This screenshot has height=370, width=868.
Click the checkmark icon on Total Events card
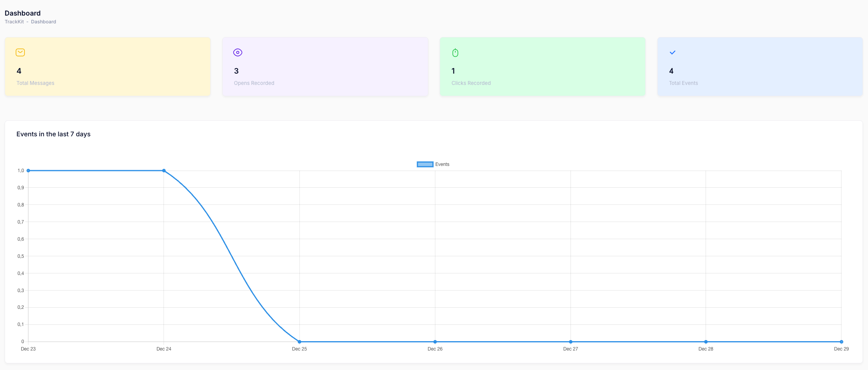click(x=672, y=53)
